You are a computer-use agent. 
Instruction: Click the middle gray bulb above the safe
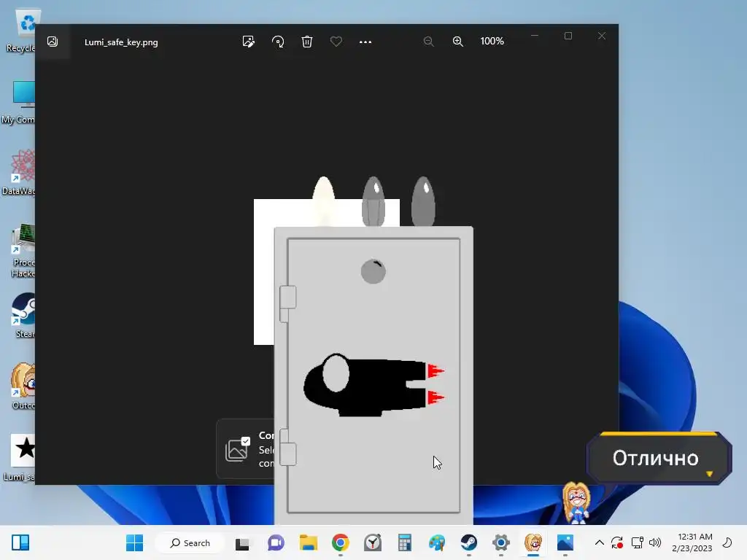373,201
